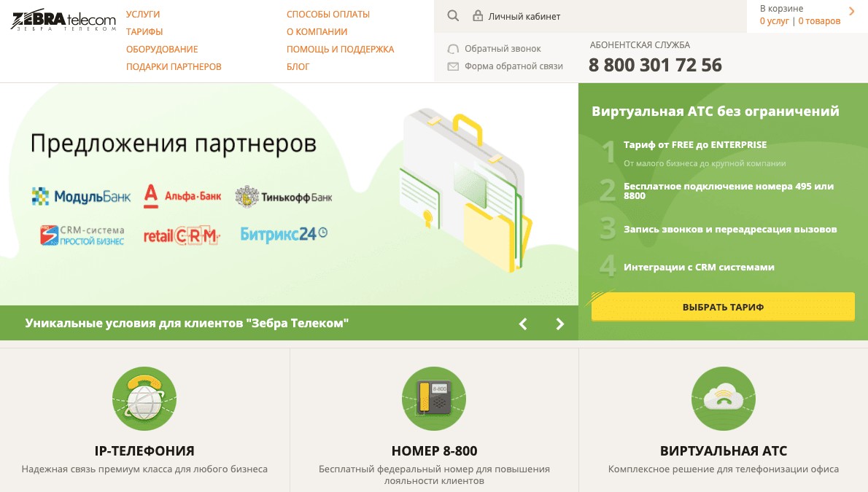Open Форма обратной связи
Screen dimensions: 868x492
(x=514, y=66)
